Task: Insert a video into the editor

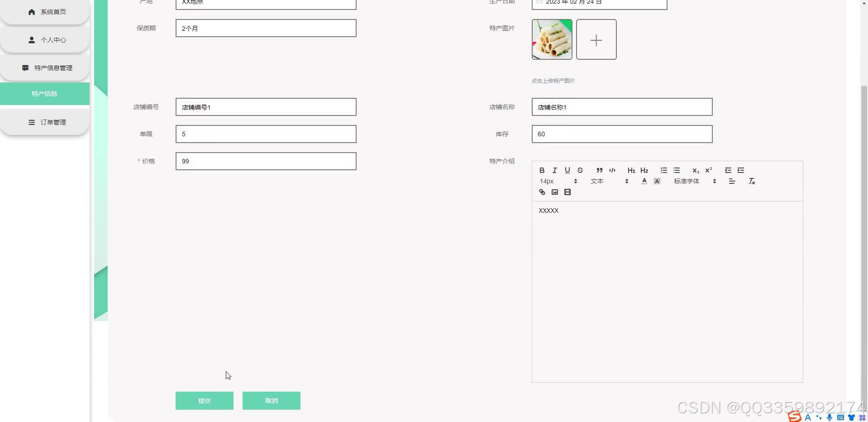Action: 567,192
